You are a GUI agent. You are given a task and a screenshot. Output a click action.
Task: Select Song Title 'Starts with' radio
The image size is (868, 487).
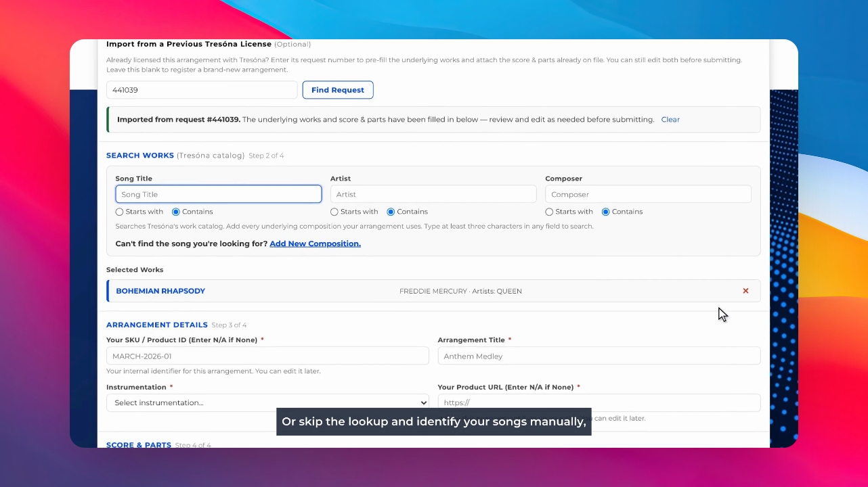[x=119, y=212]
